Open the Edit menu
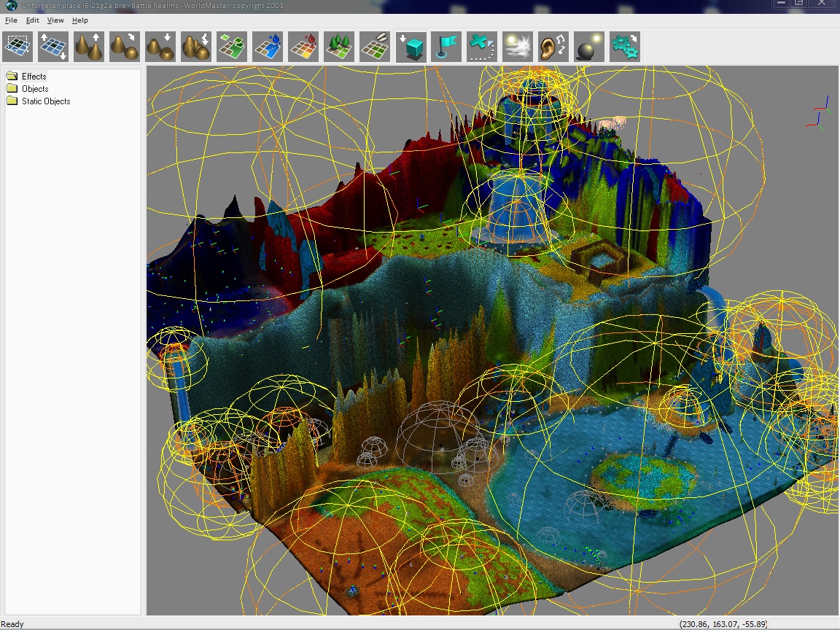This screenshot has height=630, width=840. (x=33, y=20)
